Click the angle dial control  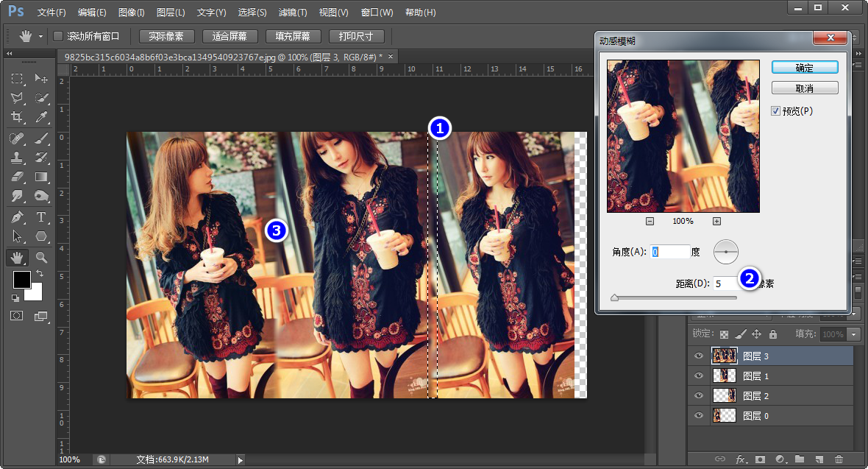pyautogui.click(x=726, y=252)
